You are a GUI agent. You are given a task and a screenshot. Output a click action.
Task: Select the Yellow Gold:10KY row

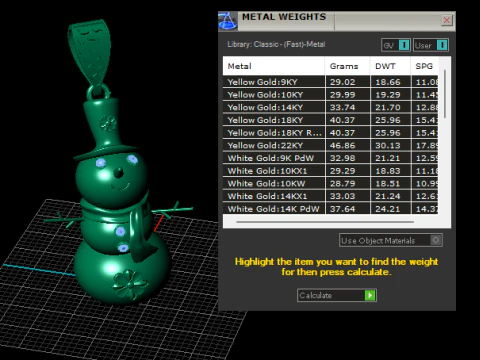[331, 95]
